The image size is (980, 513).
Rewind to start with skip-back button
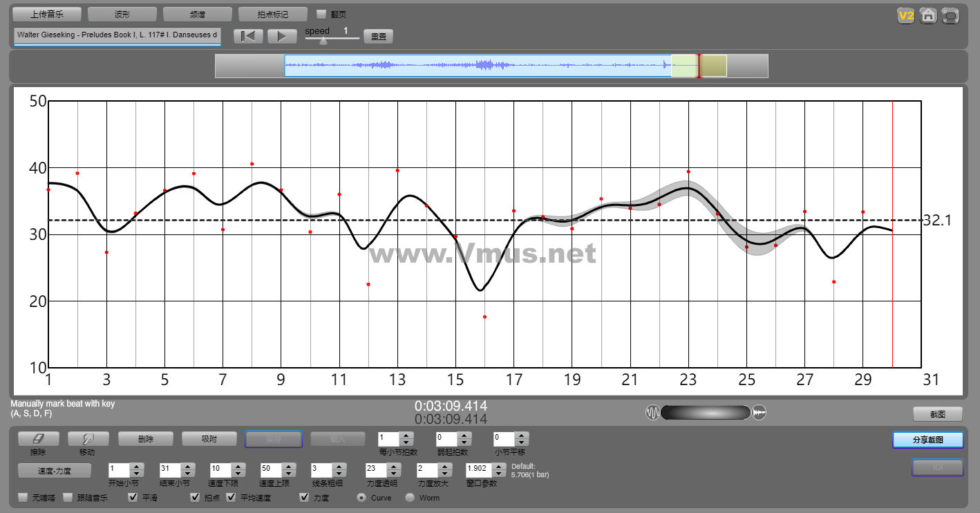pyautogui.click(x=248, y=37)
